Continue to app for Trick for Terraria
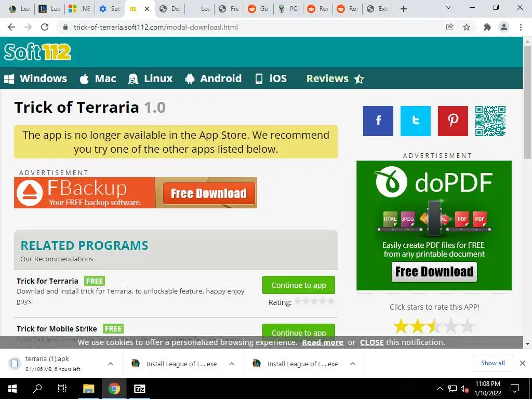 299,285
